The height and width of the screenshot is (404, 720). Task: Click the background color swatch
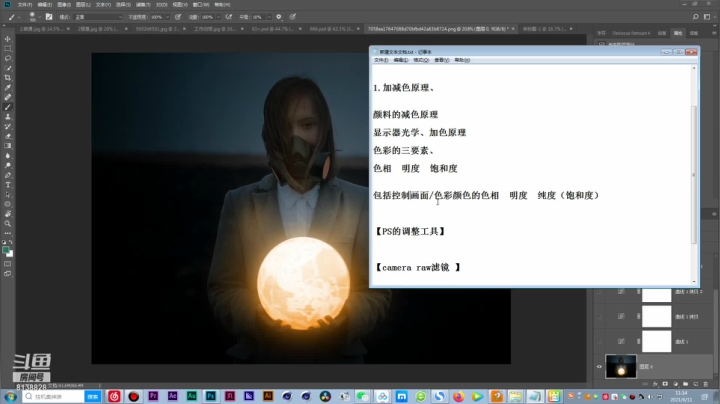(x=10, y=253)
